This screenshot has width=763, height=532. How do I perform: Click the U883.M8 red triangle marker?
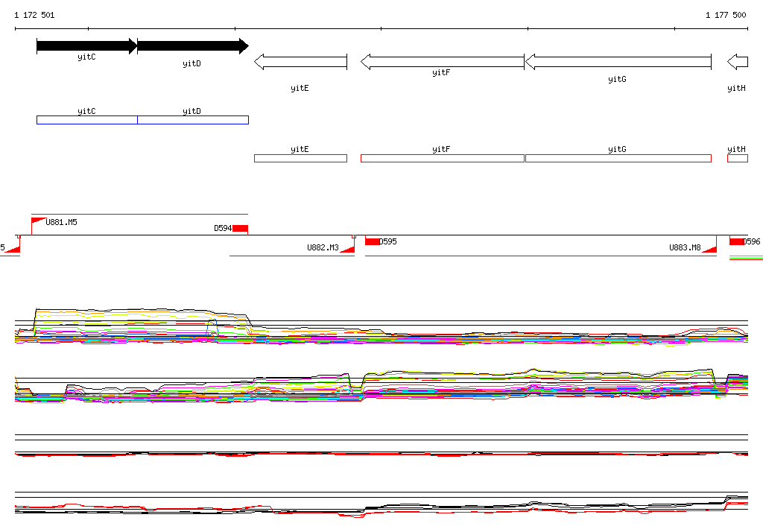click(x=709, y=249)
